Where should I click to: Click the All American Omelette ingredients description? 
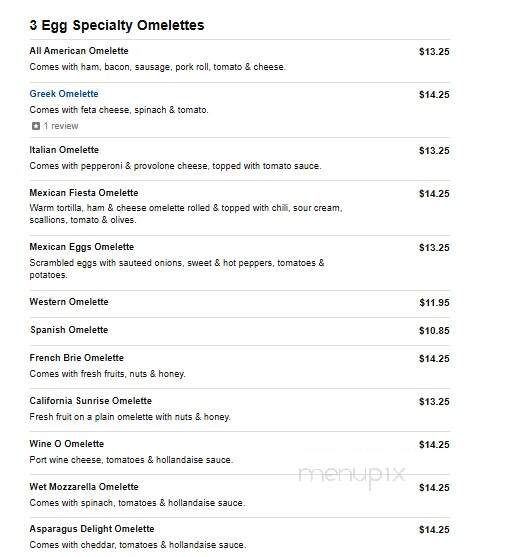point(157,67)
